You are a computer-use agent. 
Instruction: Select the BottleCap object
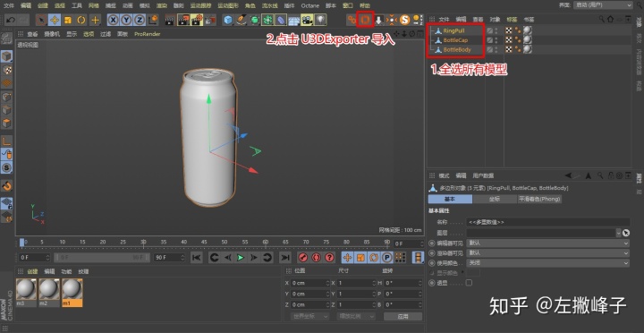coord(455,40)
